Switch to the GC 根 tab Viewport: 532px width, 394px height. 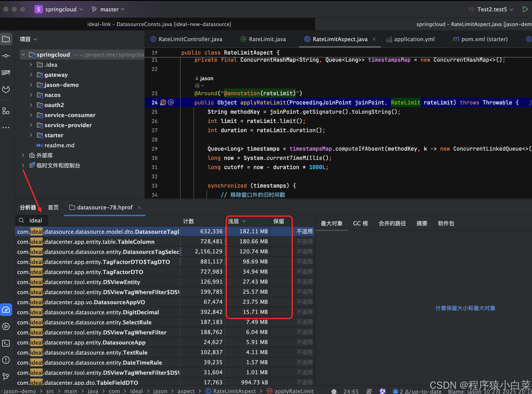click(x=360, y=223)
